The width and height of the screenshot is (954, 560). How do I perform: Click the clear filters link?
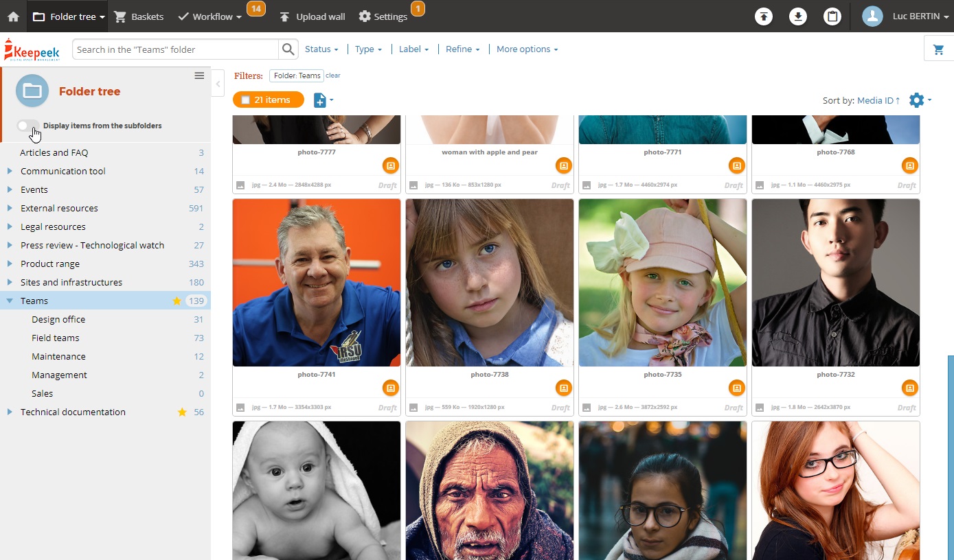[x=333, y=75]
